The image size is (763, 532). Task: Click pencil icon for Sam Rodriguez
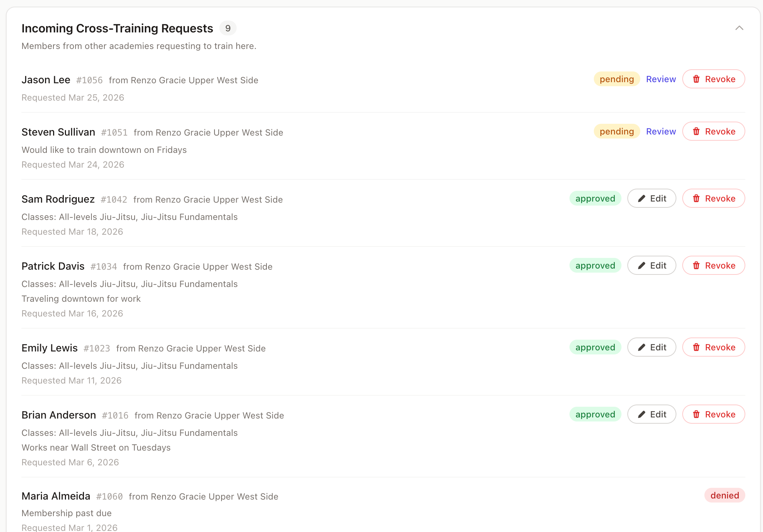[x=642, y=199]
